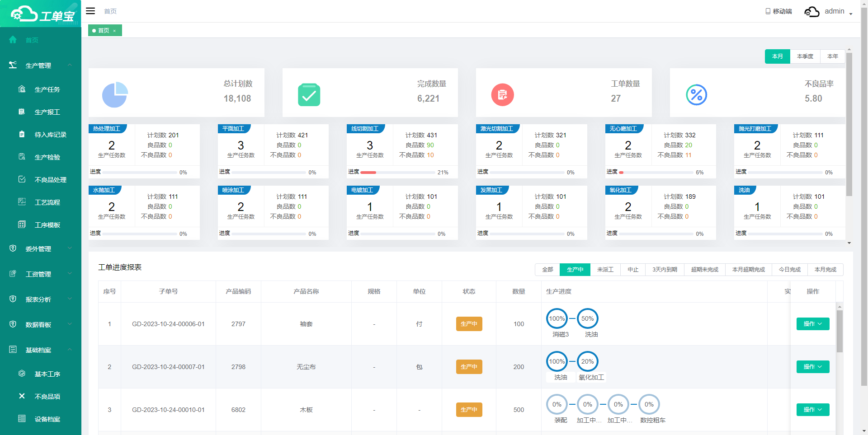Click the green 完成数量 checkmark icon
Screen dimensions: 868x435
(x=309, y=95)
